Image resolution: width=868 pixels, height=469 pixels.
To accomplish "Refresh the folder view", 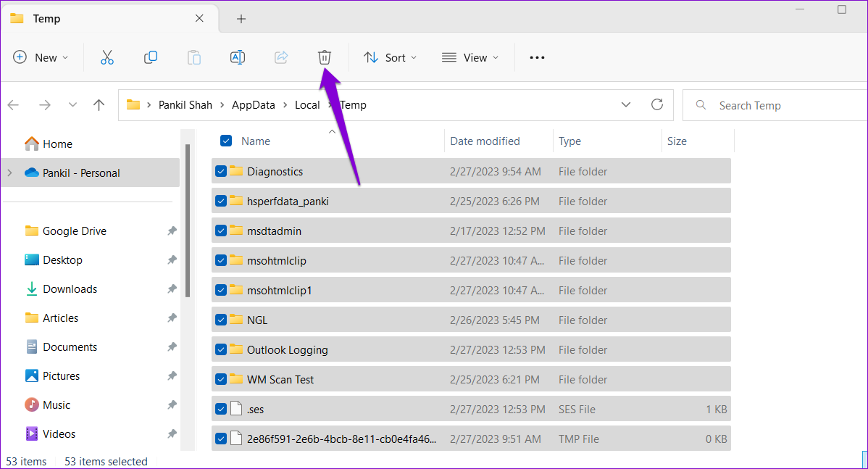I will click(x=656, y=104).
